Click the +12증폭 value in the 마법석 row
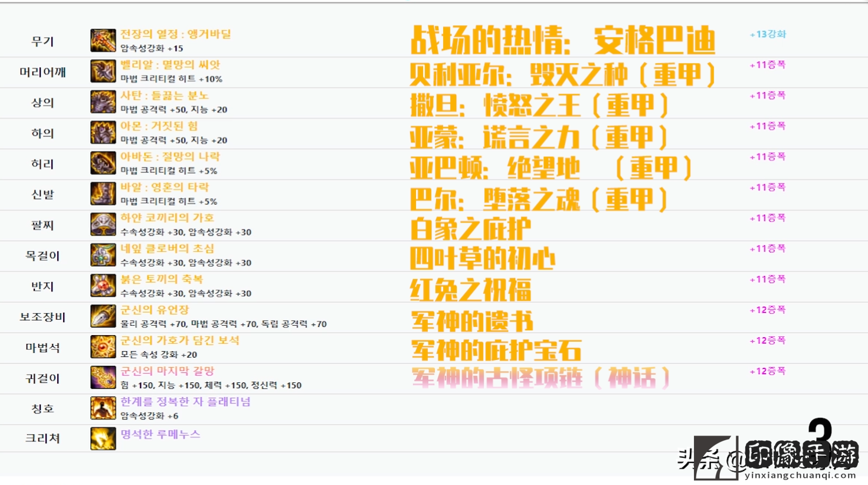 (768, 341)
